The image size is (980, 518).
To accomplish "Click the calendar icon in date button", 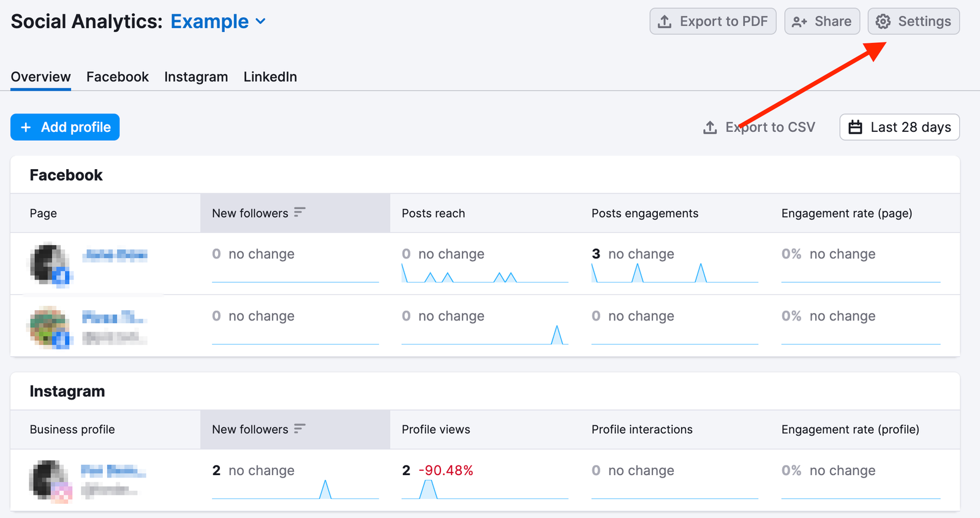I will pos(855,127).
